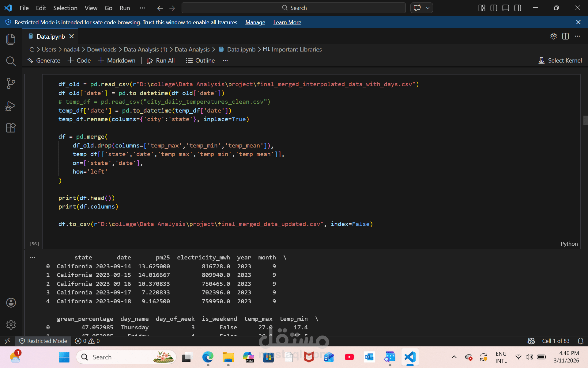
Task: Click the notifications bell in status bar
Action: [x=580, y=341]
